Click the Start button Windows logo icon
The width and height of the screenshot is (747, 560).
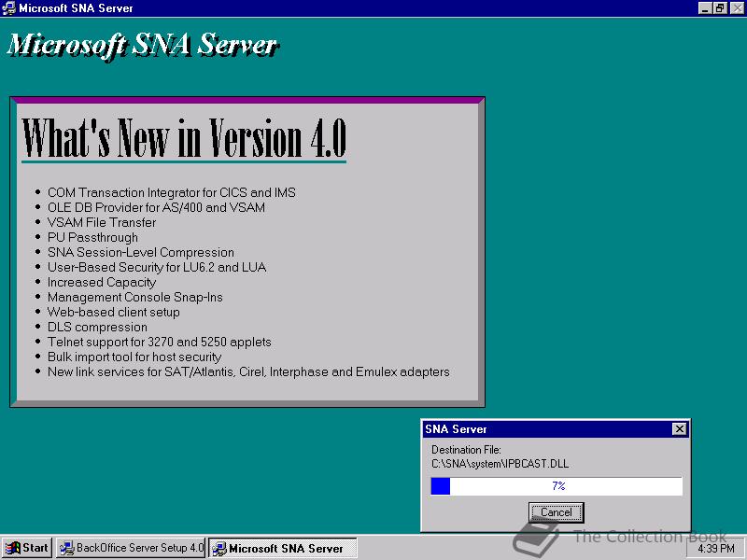pyautogui.click(x=13, y=548)
